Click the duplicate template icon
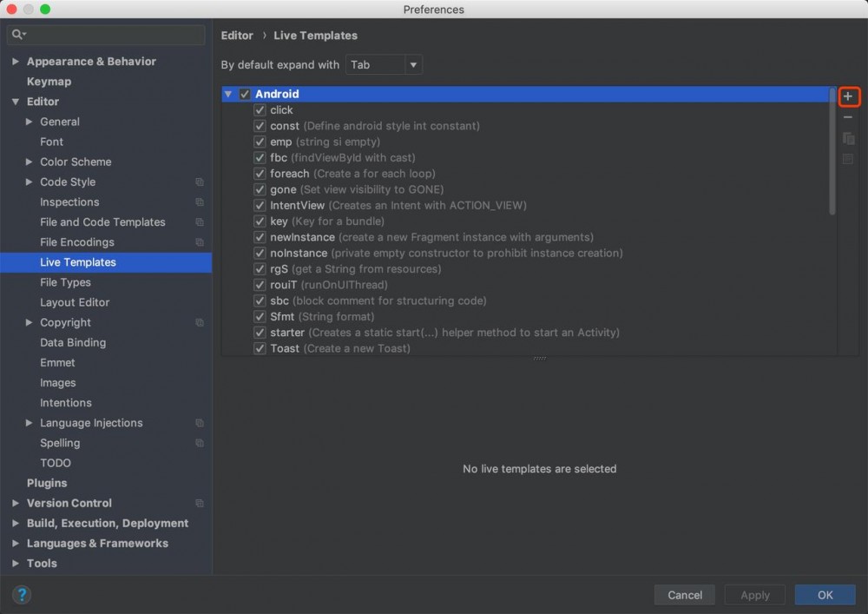This screenshot has height=614, width=868. pyautogui.click(x=848, y=138)
